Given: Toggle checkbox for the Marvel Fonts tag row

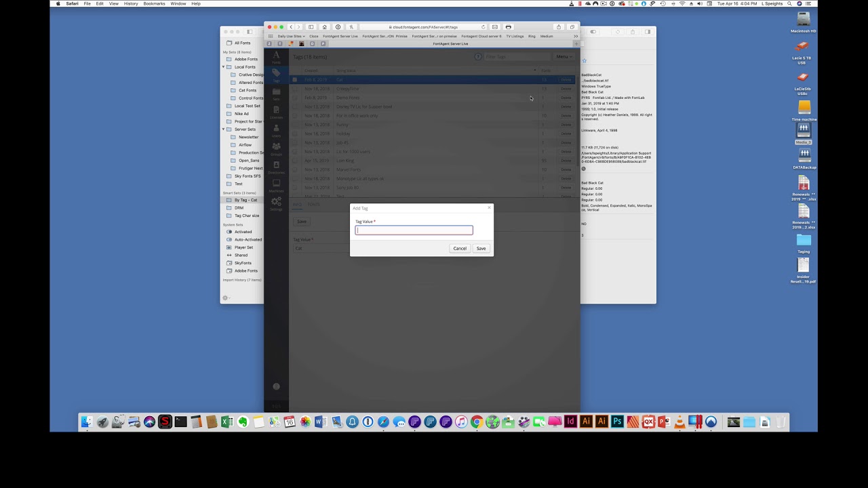Looking at the screenshot, I should tap(295, 169).
